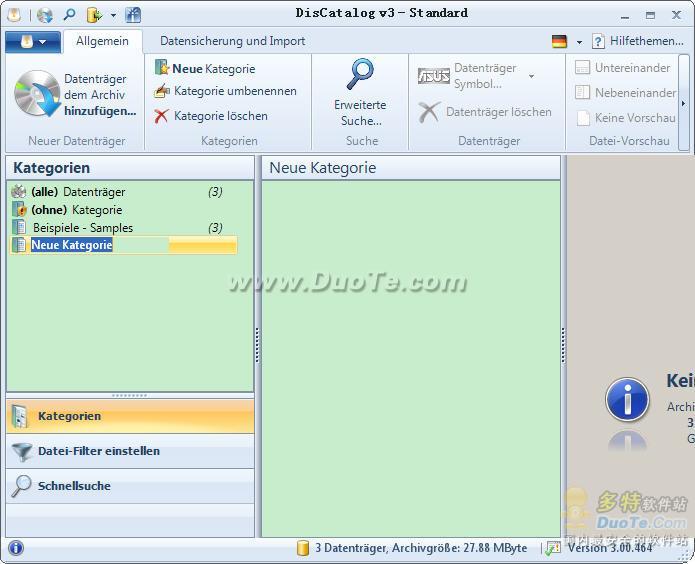This screenshot has width=695, height=564.
Task: Click the new category star icon
Action: pyautogui.click(x=162, y=68)
